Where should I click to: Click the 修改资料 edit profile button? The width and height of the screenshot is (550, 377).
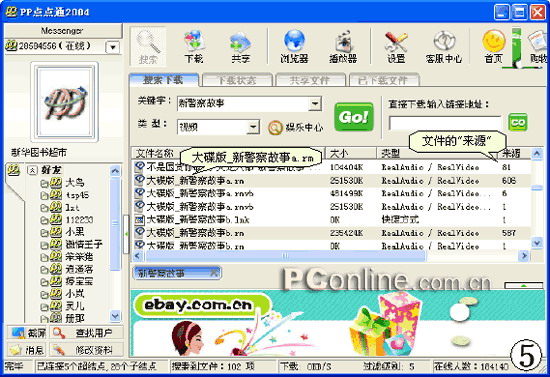86,350
